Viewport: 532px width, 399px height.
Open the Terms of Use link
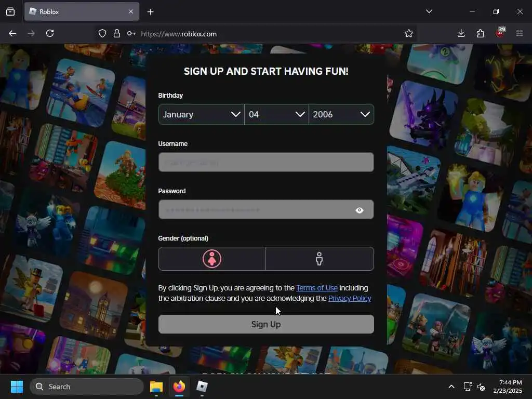317,288
